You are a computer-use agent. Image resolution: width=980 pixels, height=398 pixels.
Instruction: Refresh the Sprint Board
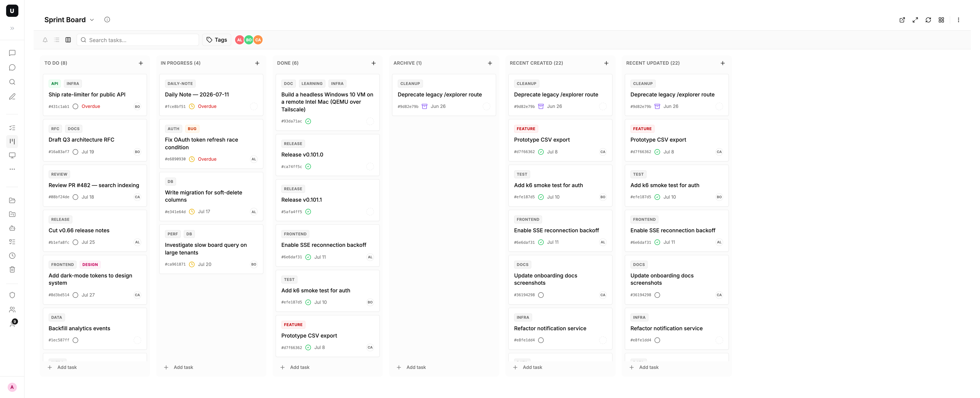[x=928, y=20]
